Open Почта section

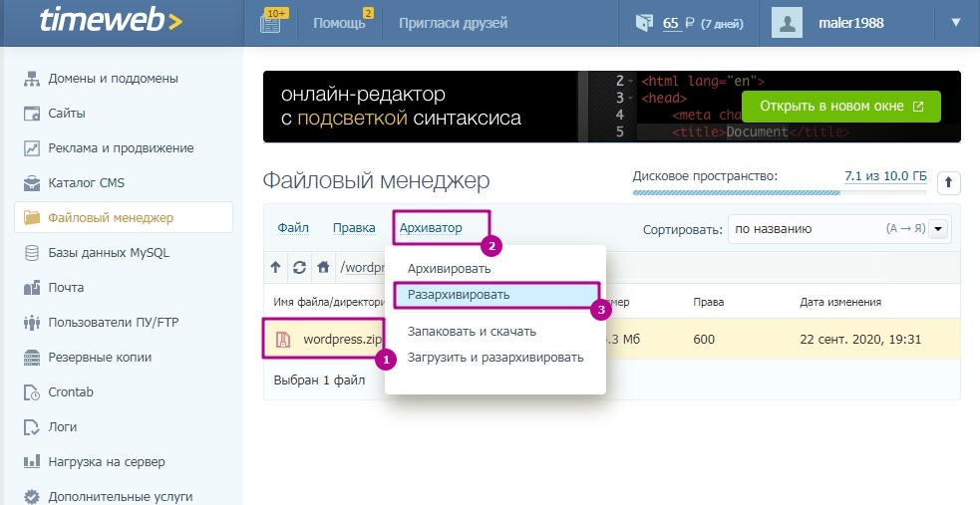(66, 288)
